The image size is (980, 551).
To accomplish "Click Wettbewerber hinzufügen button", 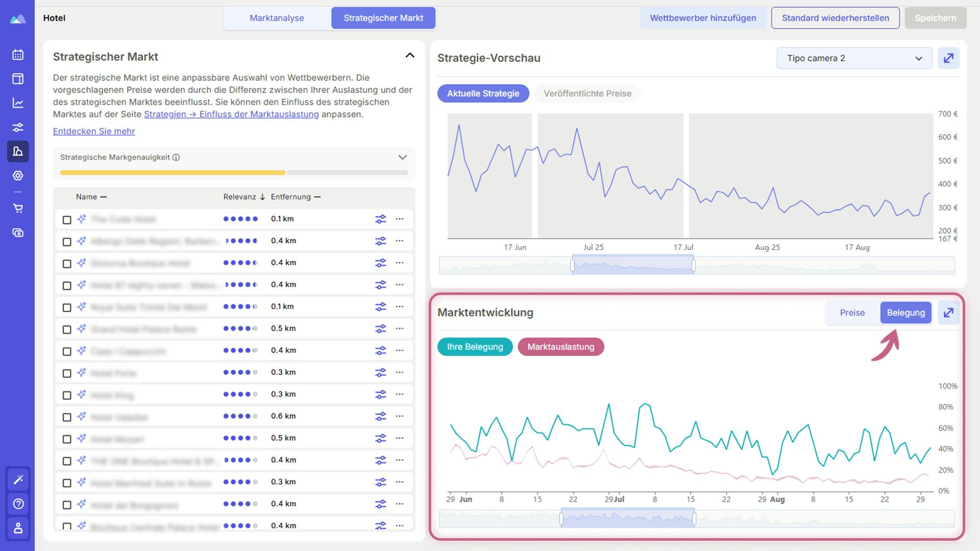I will (x=703, y=18).
